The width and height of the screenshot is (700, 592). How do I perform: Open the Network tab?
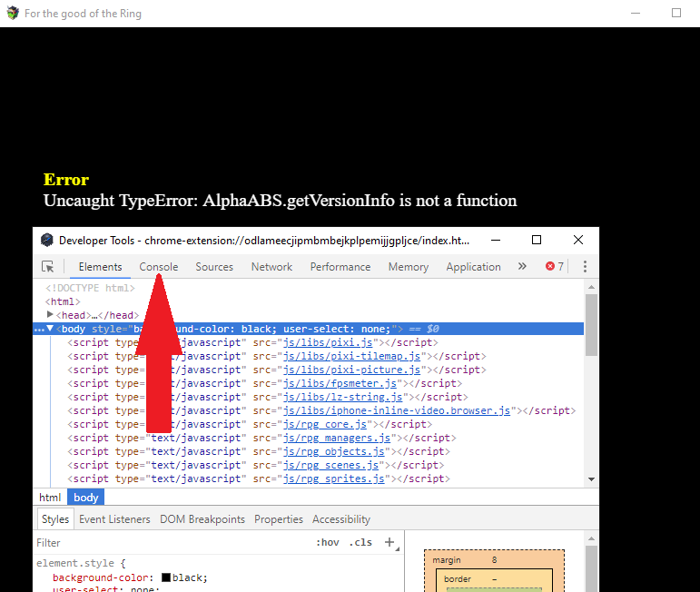(x=271, y=267)
